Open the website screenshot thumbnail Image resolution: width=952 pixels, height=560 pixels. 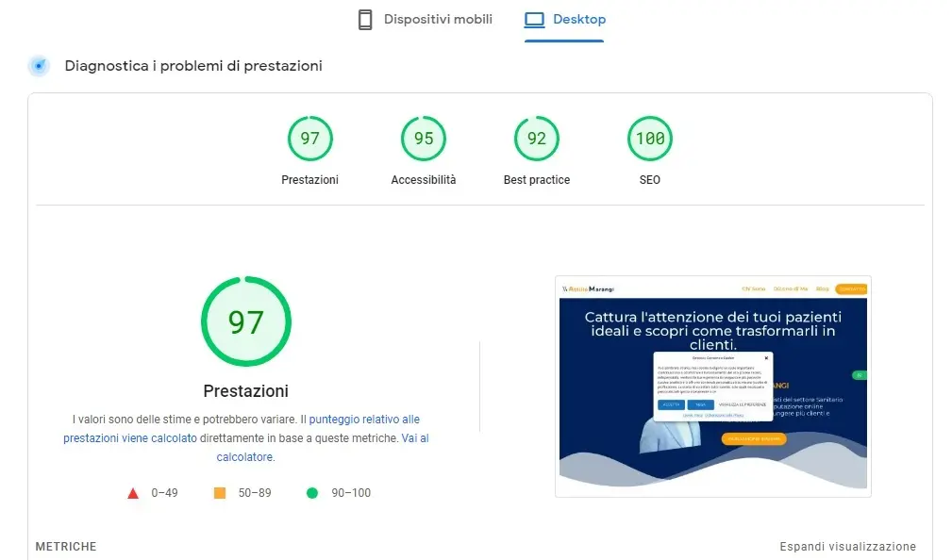(712, 387)
